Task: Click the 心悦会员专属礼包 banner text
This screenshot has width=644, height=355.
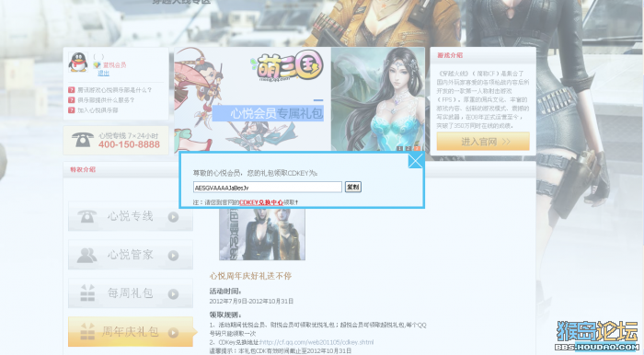Action: point(276,113)
